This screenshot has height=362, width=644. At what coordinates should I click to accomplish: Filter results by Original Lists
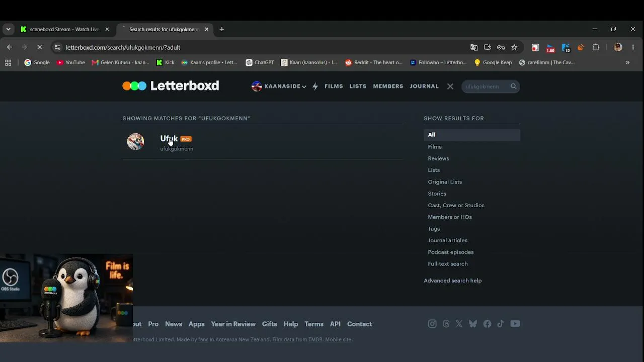click(x=445, y=182)
